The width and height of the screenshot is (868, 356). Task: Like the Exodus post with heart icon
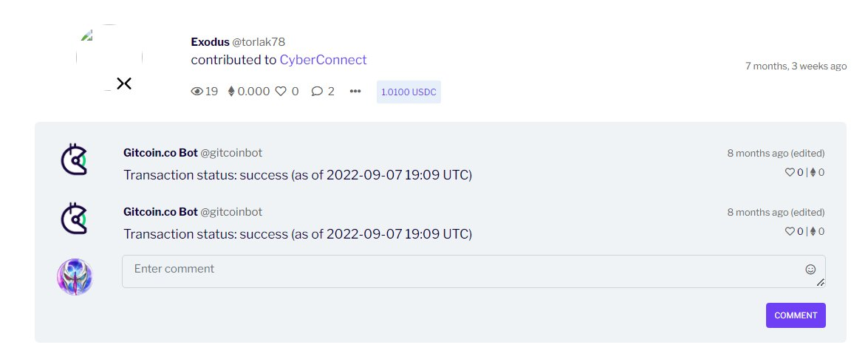coord(281,92)
